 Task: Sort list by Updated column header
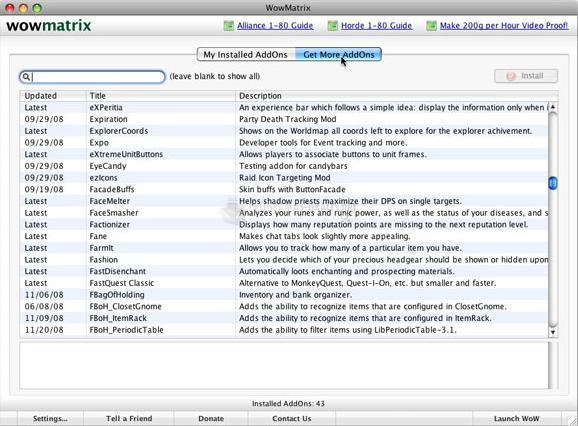(53, 96)
